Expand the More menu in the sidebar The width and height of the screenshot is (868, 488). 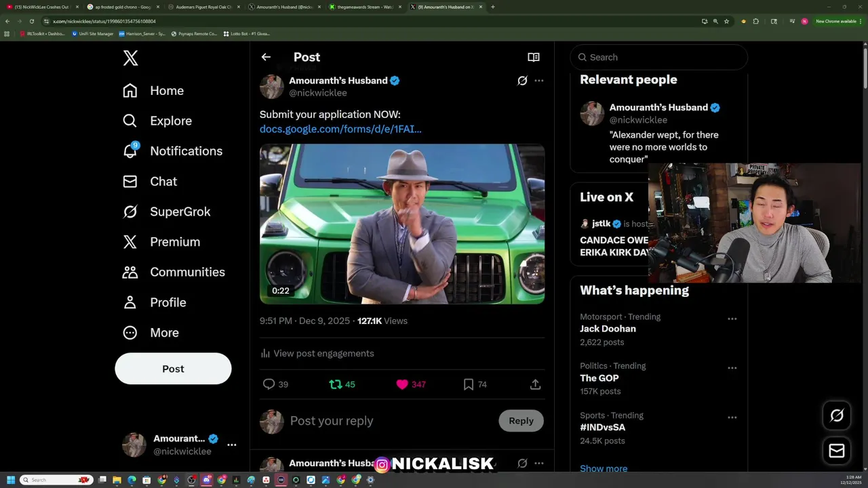click(151, 333)
